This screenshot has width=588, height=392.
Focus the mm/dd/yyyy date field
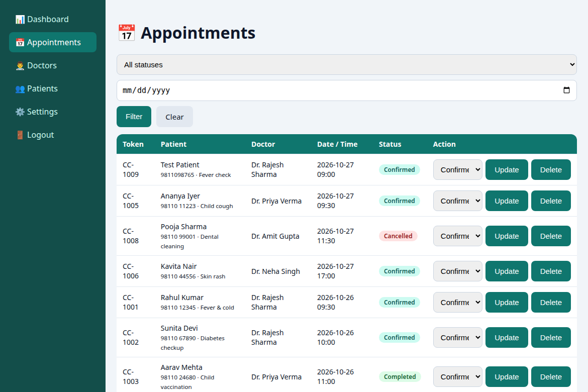[346, 90]
